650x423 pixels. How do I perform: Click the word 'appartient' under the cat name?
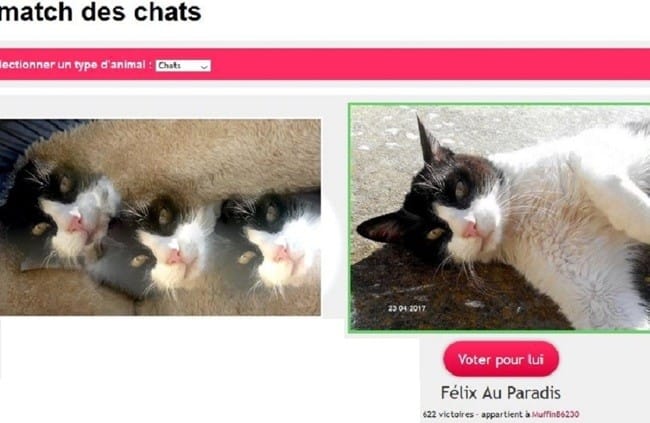coord(501,414)
